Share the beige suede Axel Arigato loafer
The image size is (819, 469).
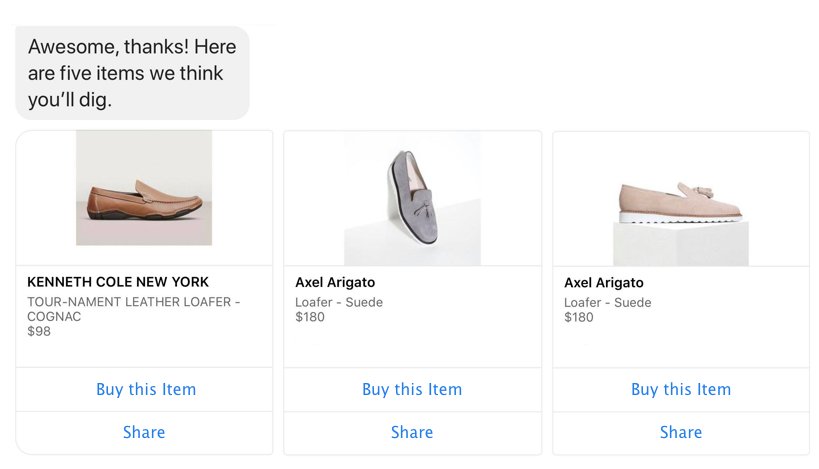click(681, 432)
